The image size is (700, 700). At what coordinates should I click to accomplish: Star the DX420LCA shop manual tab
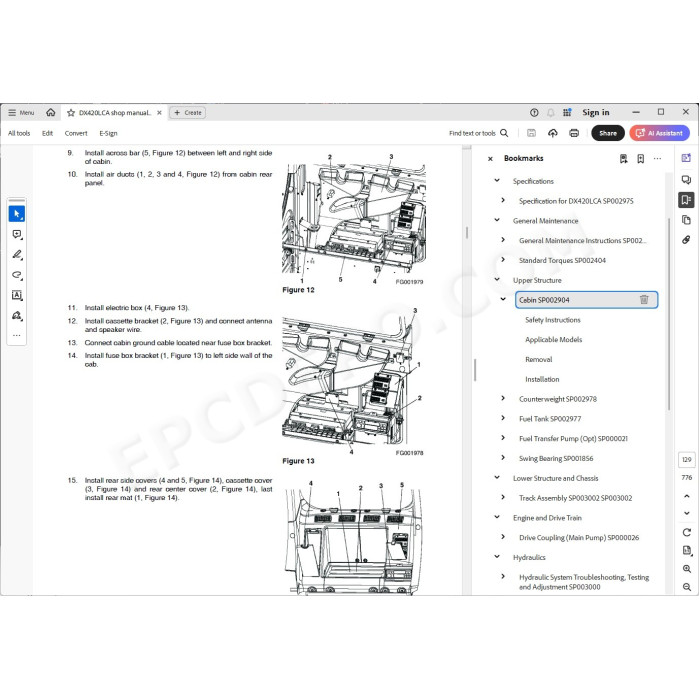pyautogui.click(x=71, y=113)
